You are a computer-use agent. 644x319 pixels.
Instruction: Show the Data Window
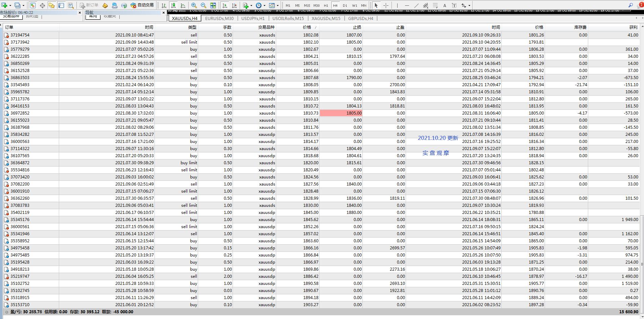point(42,5)
